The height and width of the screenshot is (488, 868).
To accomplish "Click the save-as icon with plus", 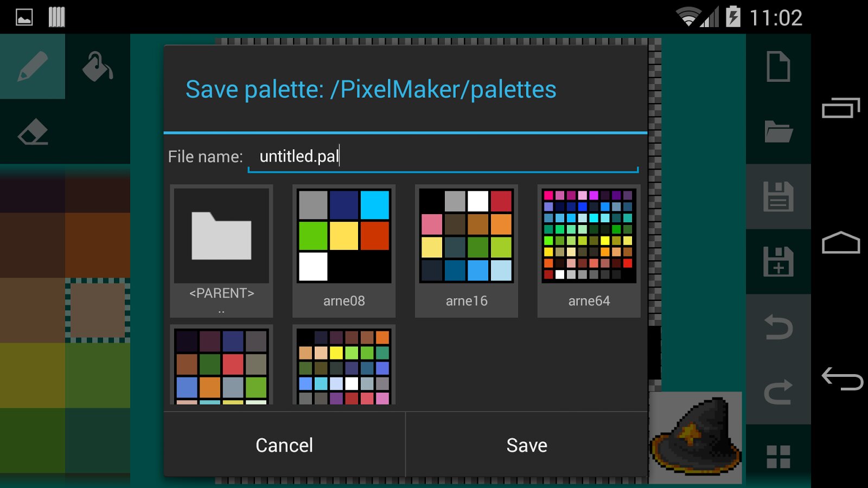I will coord(778,261).
